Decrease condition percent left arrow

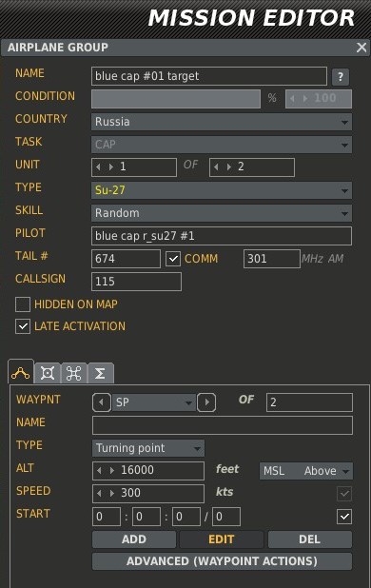[293, 99]
